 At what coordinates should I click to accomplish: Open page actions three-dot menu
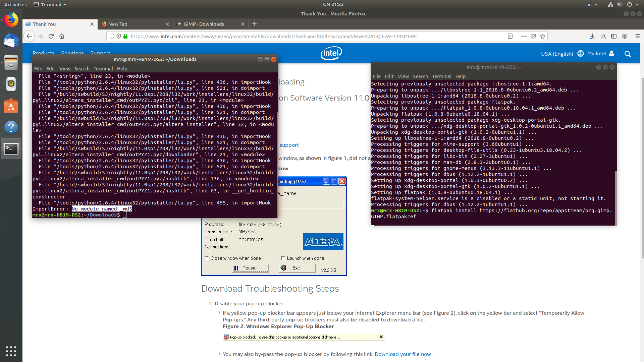[x=524, y=36]
